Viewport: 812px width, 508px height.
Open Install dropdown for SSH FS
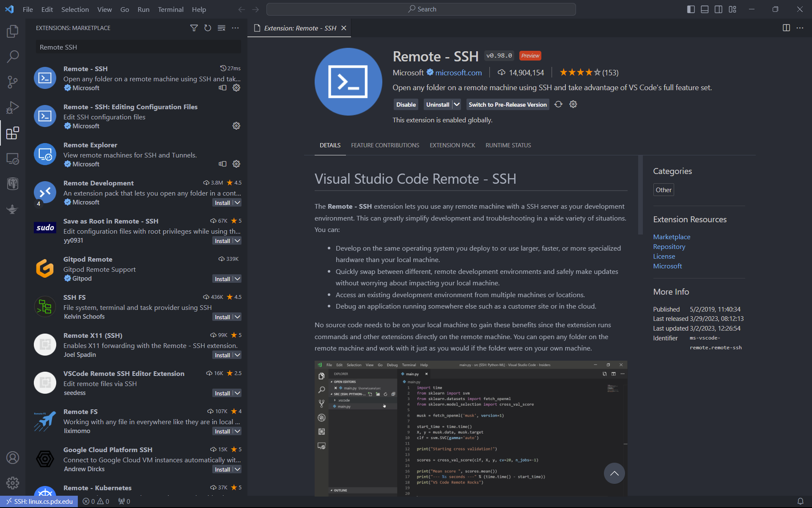click(x=238, y=317)
